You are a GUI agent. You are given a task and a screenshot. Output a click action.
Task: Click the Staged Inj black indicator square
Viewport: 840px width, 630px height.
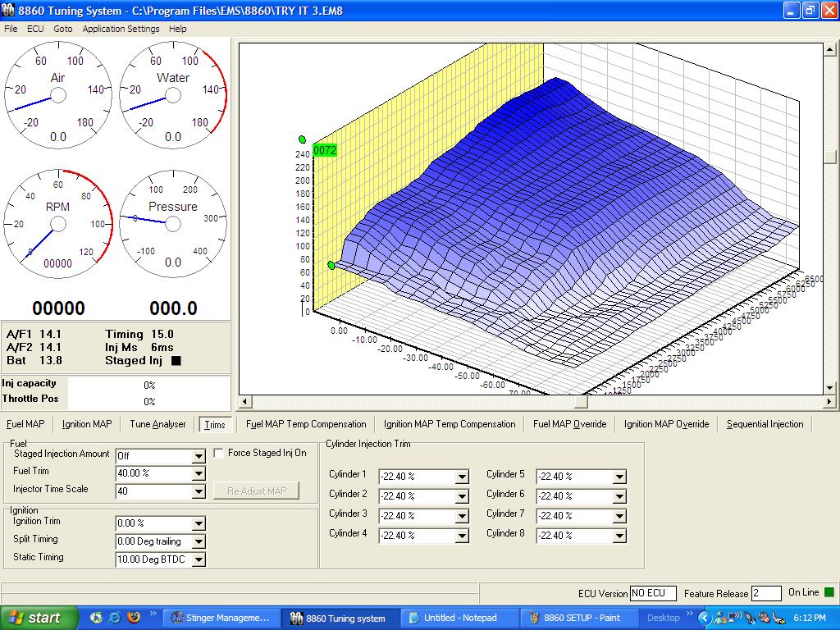(176, 360)
